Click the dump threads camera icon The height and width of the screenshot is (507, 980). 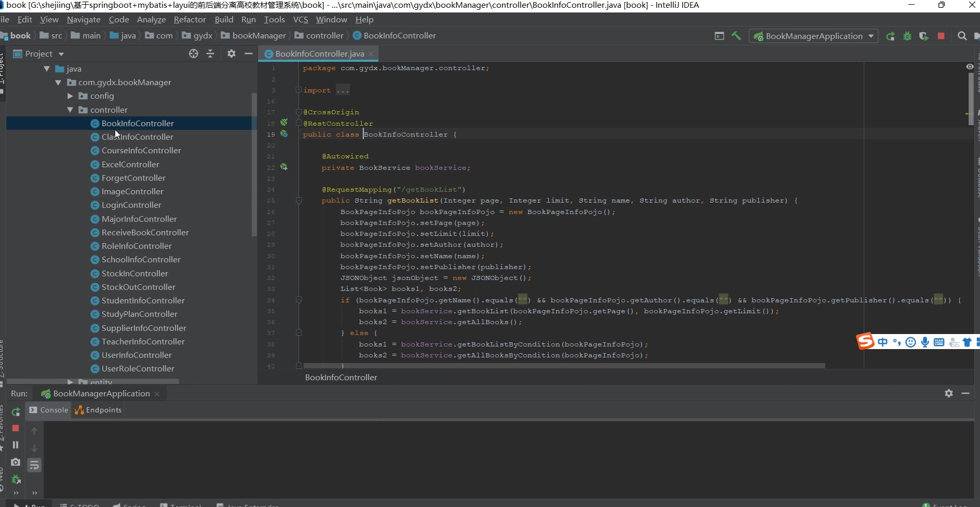[x=16, y=462]
